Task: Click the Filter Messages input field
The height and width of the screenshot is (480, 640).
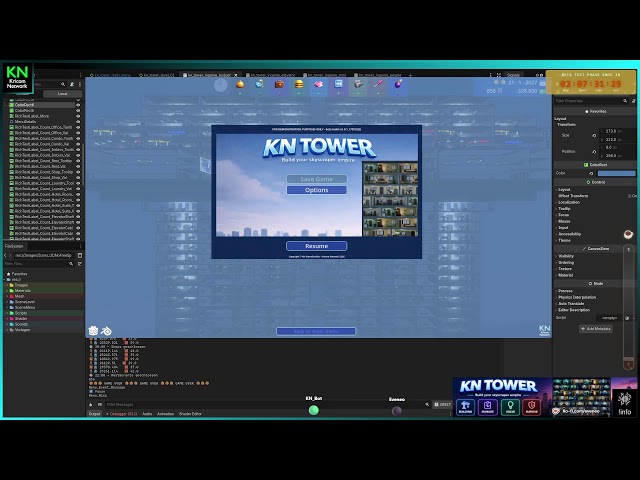Action: pyautogui.click(x=263, y=404)
